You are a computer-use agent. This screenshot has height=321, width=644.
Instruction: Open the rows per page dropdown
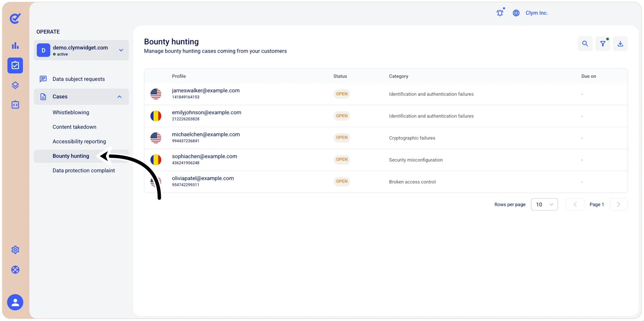coord(544,204)
